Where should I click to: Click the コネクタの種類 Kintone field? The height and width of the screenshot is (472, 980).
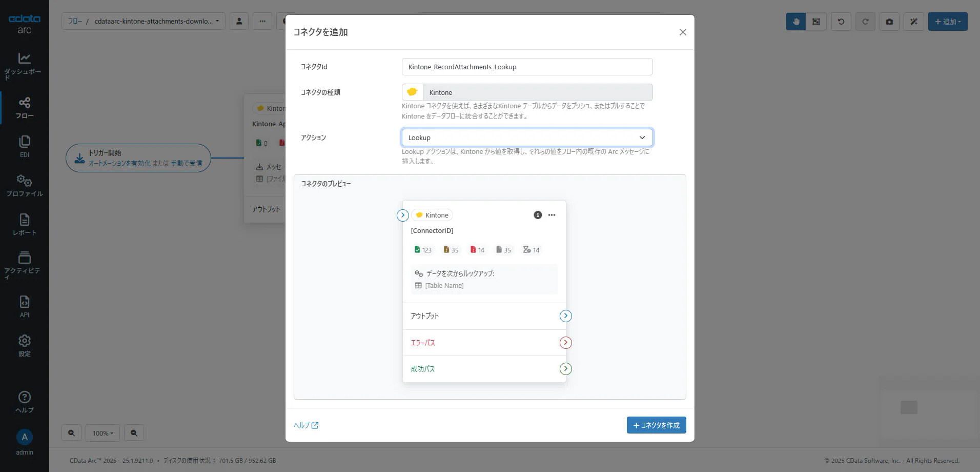(527, 92)
